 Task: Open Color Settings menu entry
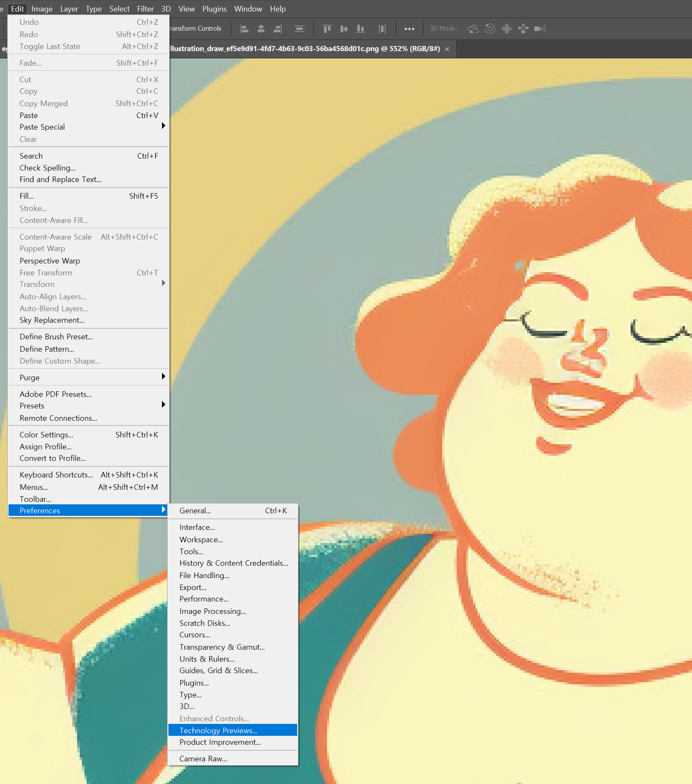(x=89, y=435)
